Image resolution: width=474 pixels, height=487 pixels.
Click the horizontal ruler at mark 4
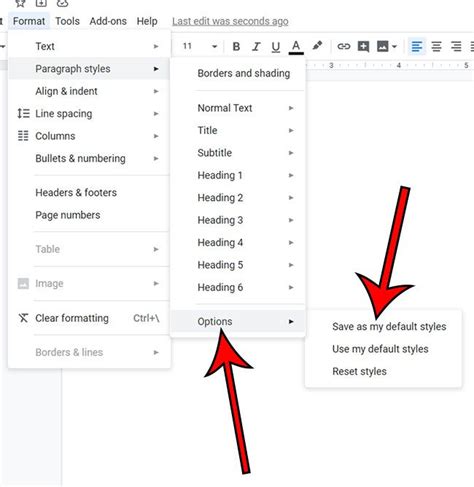click(398, 65)
